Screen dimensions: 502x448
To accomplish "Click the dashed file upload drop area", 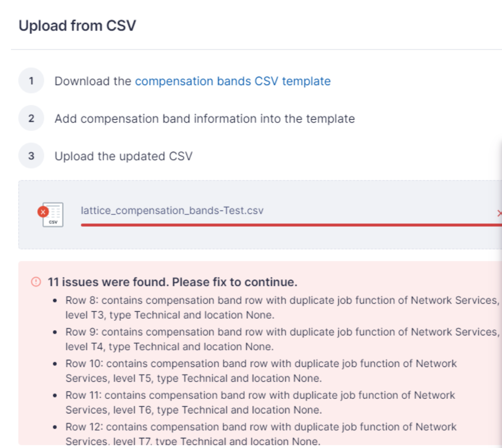I will 260,214.
